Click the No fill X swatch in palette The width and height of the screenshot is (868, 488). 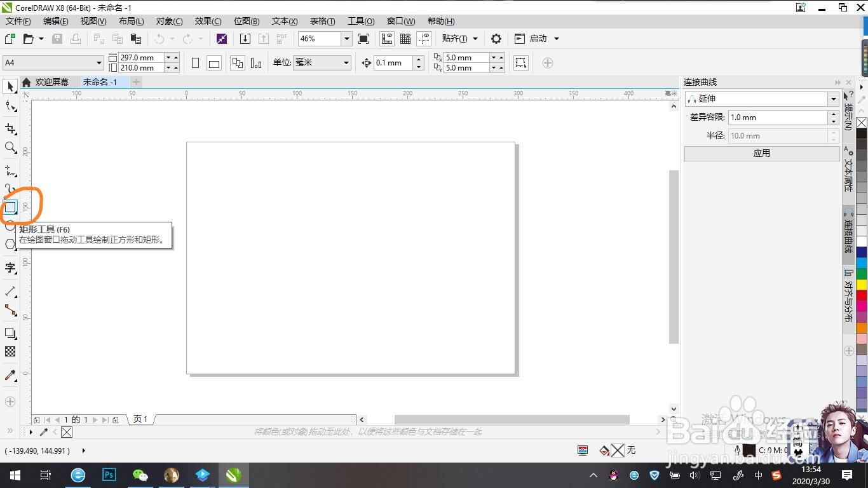[862, 123]
